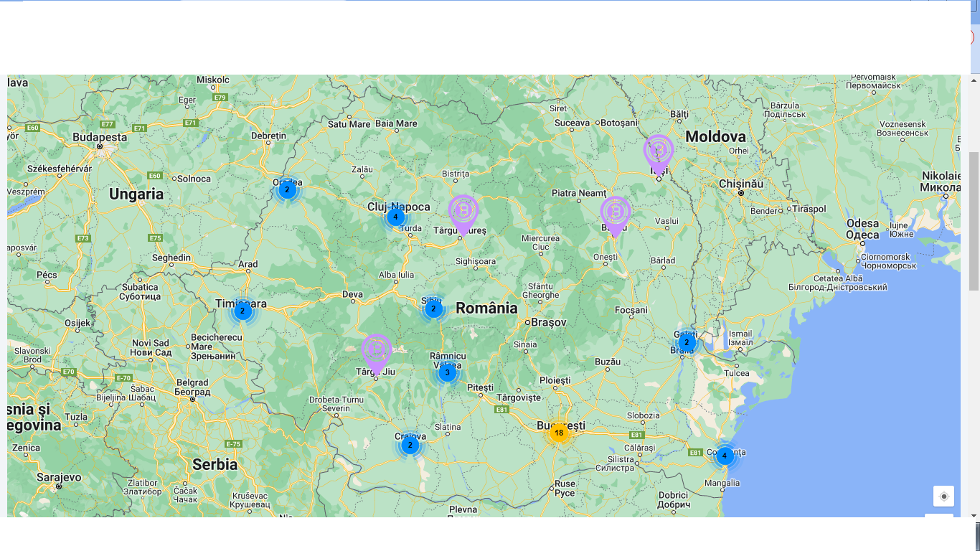Click the Miskolc city label
Image resolution: width=980 pixels, height=551 pixels.
(x=213, y=80)
